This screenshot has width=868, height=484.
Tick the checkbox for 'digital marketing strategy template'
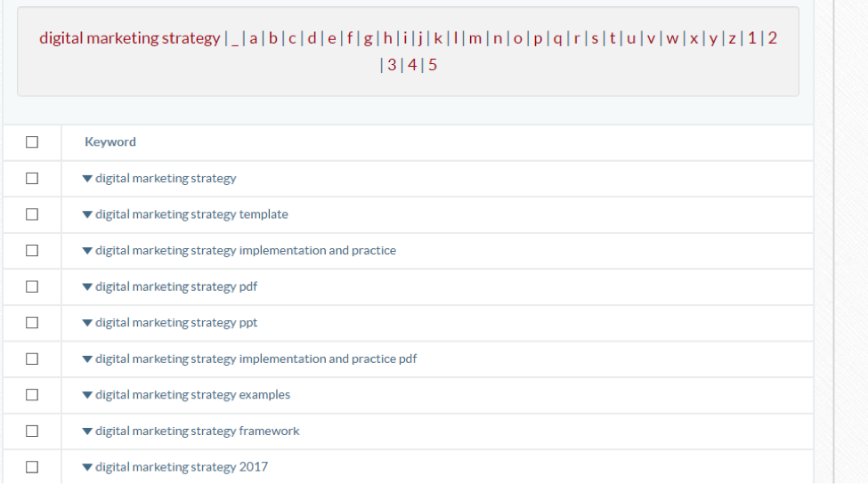32,214
